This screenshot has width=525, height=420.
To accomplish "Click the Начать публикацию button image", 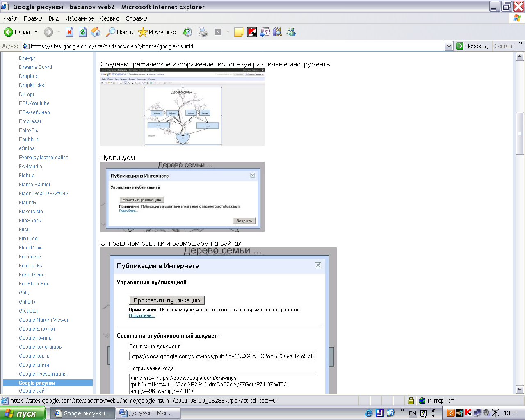I will (x=142, y=200).
